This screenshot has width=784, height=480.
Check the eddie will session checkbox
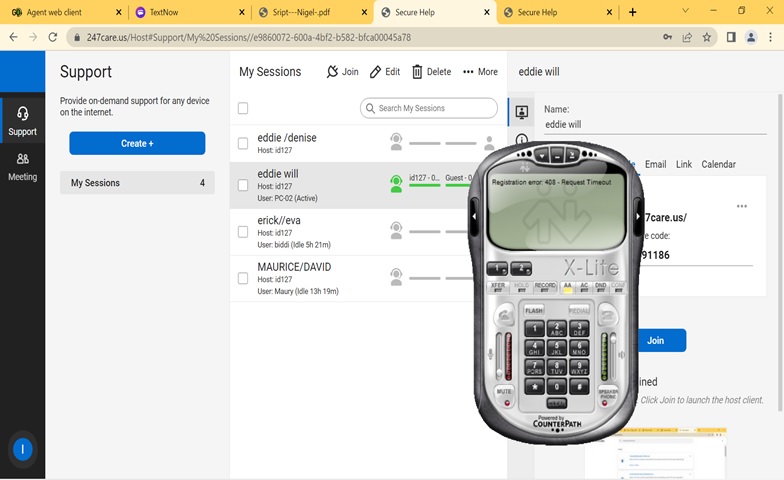tap(243, 185)
